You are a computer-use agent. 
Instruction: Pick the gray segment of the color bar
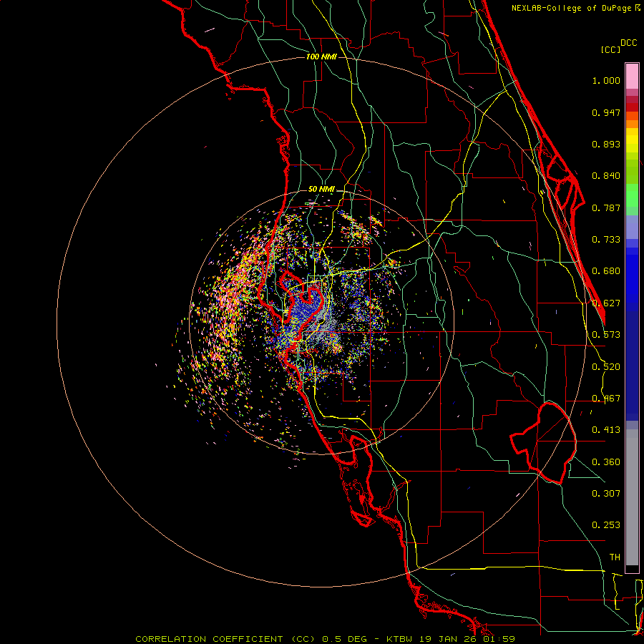pyautogui.click(x=632, y=497)
